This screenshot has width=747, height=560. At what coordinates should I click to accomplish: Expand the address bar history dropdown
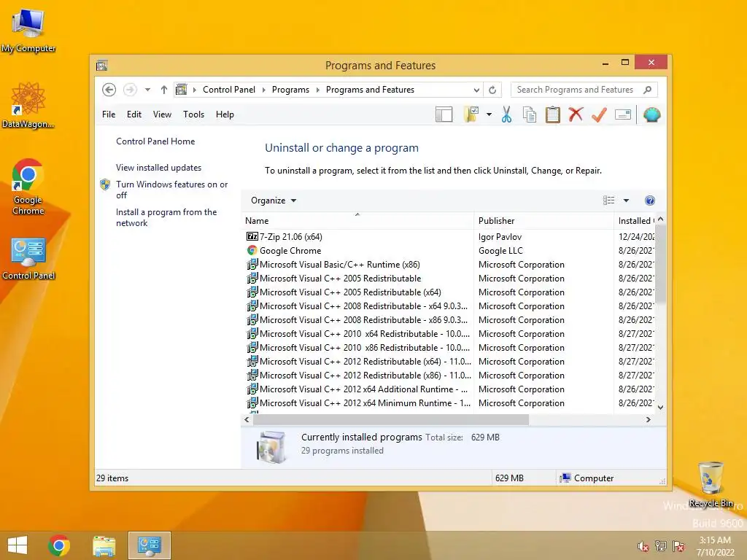pos(476,90)
